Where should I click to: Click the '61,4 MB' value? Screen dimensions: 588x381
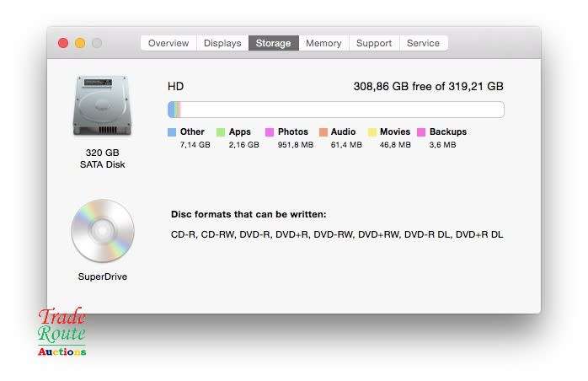(346, 145)
